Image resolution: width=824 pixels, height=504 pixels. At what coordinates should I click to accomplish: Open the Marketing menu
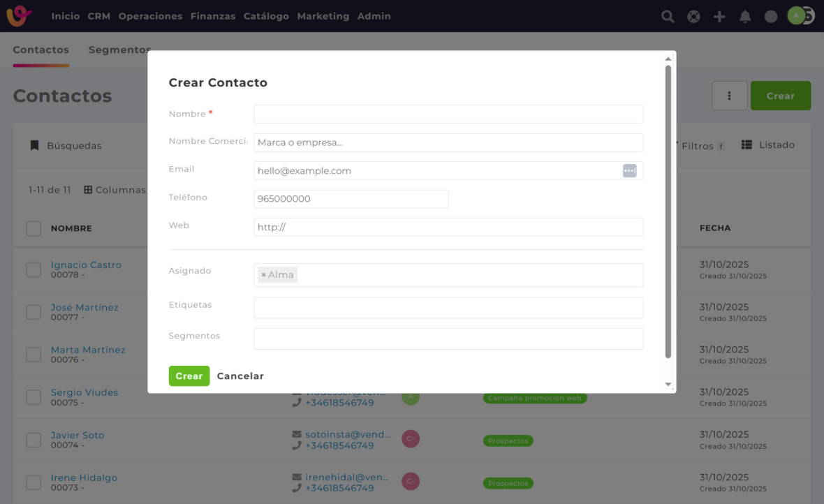[x=323, y=16]
